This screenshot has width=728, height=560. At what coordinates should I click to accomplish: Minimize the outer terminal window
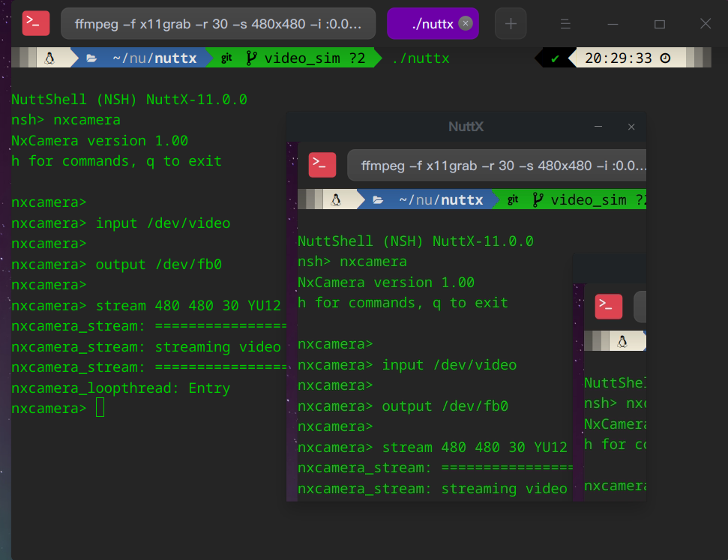tap(613, 24)
